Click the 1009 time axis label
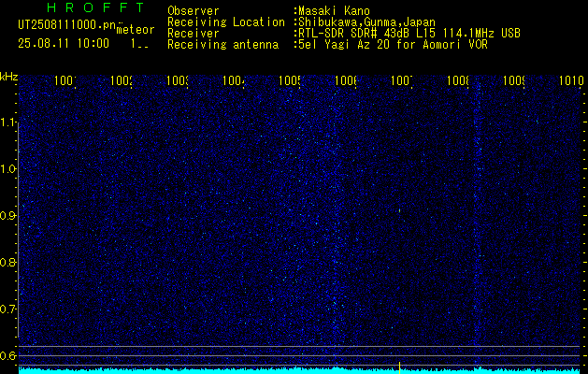588x374 pixels. coord(514,80)
